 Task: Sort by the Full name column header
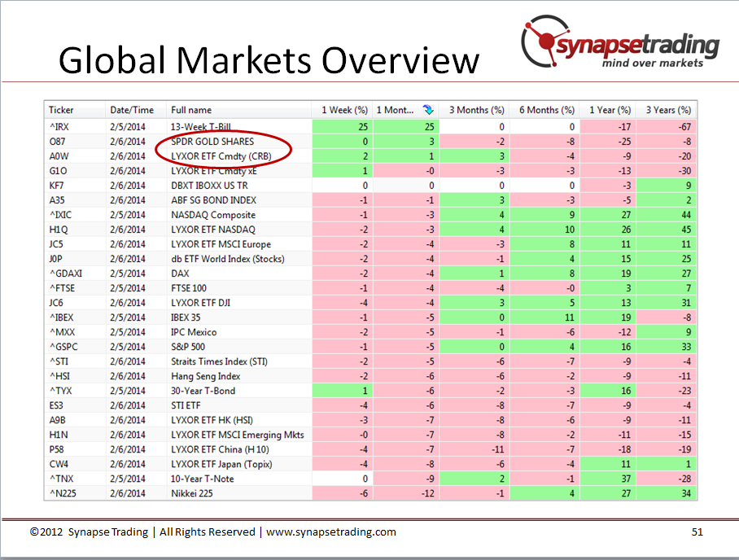tap(239, 110)
